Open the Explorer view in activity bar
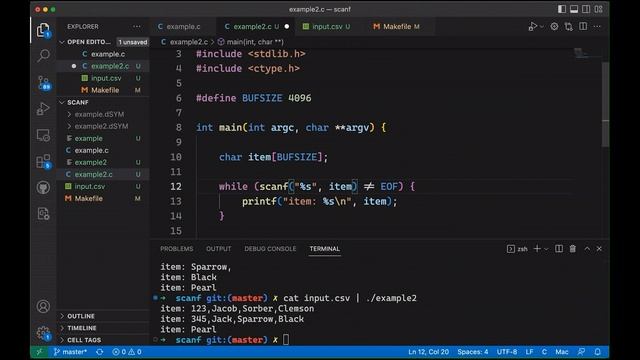 (43, 30)
